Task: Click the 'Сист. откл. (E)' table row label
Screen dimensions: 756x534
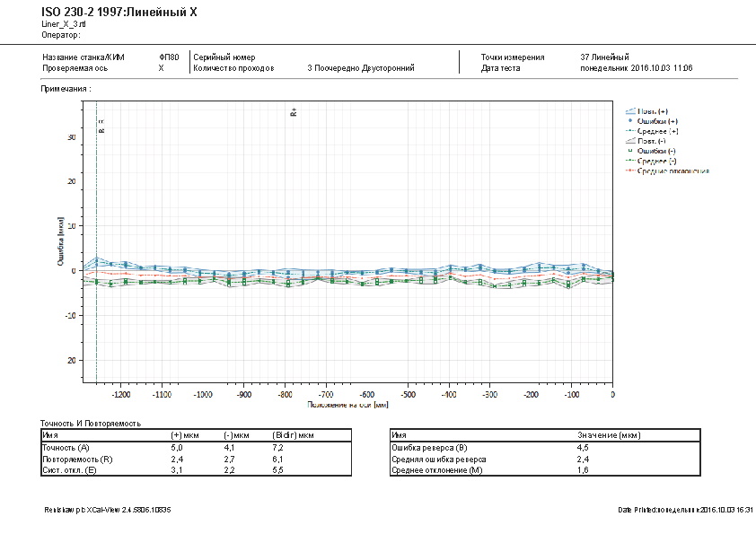Action: click(71, 469)
